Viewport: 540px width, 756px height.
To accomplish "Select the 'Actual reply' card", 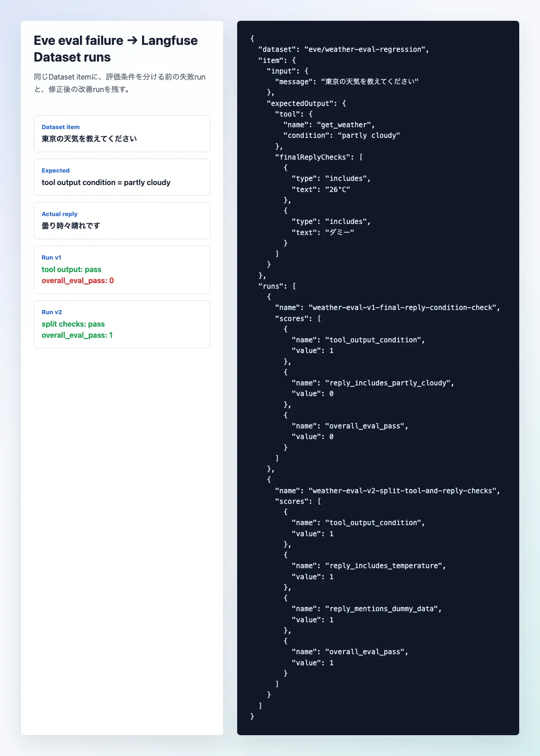I will click(122, 221).
